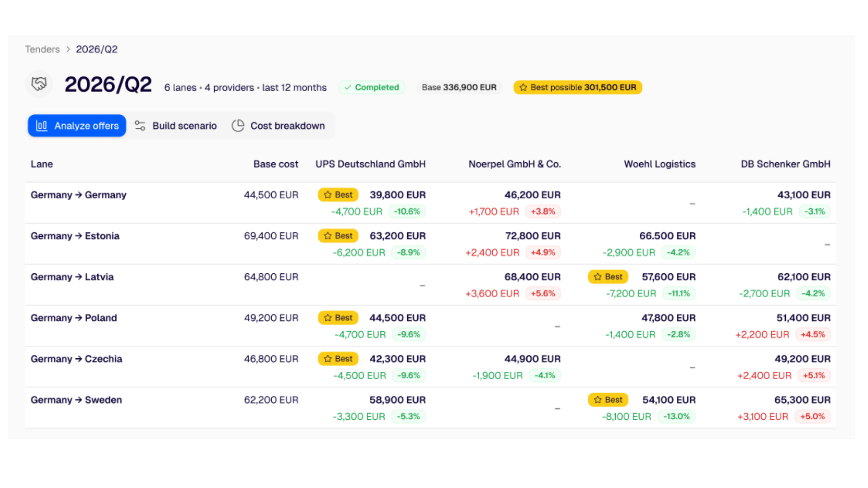Click the pie chart icon for Cost breakdown
The height and width of the screenshot is (488, 868).
(x=238, y=126)
